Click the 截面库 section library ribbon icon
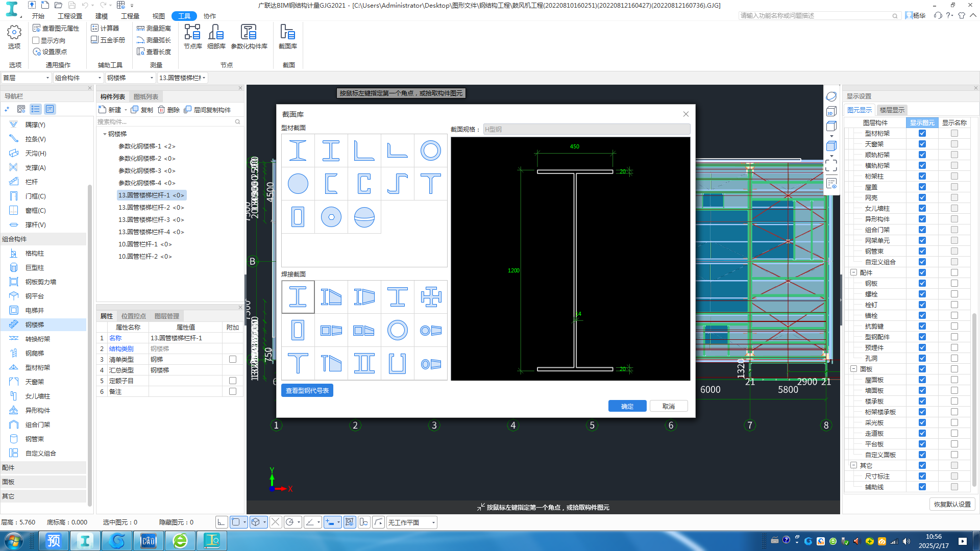The height and width of the screenshot is (551, 980). click(x=287, y=37)
